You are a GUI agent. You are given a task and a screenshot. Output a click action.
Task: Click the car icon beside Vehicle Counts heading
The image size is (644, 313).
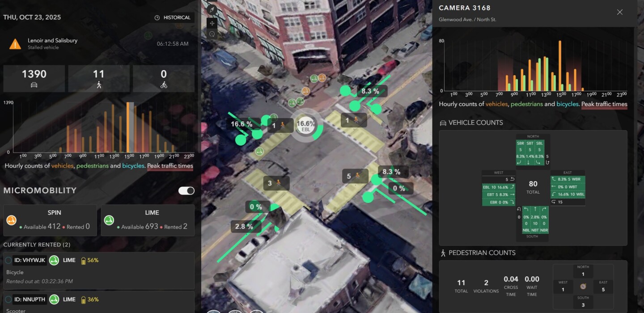[442, 123]
